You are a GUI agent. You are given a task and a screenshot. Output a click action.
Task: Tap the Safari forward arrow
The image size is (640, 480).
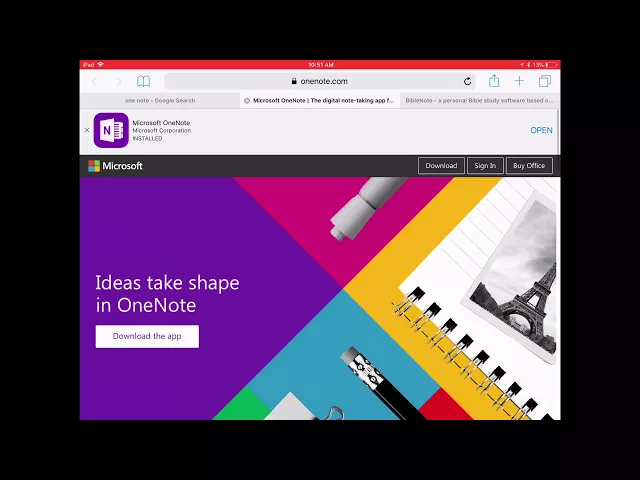119,81
